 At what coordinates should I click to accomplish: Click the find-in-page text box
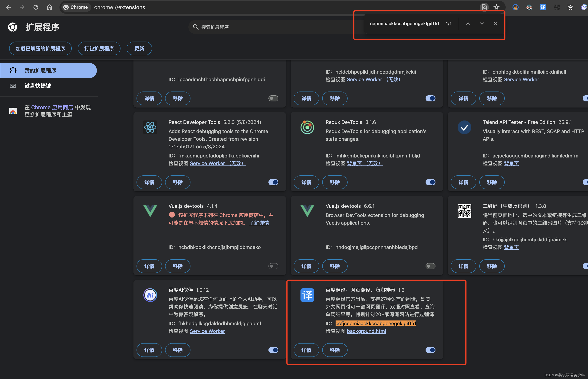point(404,24)
